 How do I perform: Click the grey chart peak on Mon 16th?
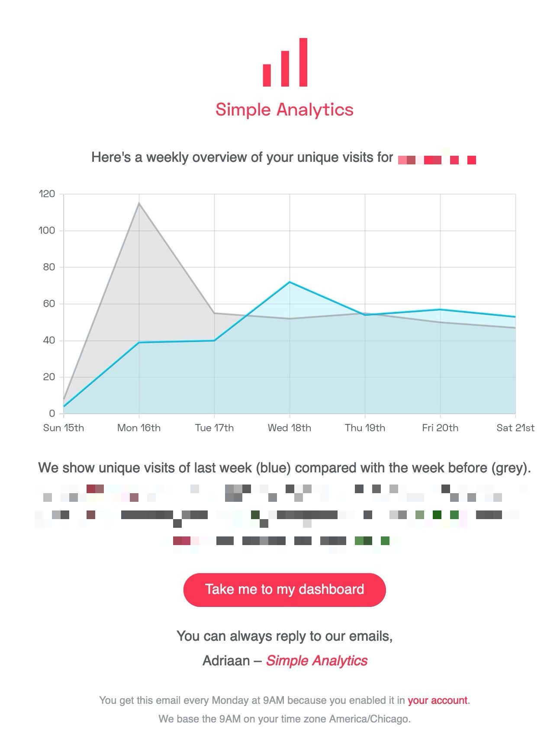click(139, 202)
